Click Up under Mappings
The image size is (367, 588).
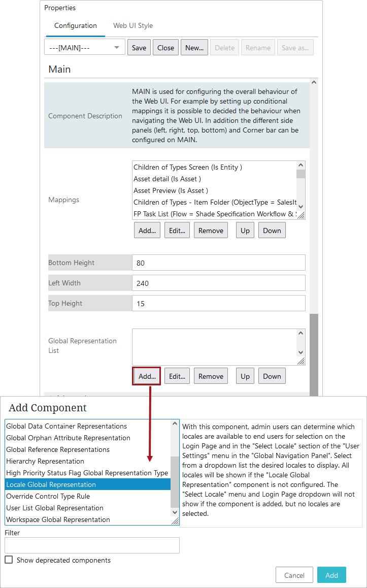[245, 230]
